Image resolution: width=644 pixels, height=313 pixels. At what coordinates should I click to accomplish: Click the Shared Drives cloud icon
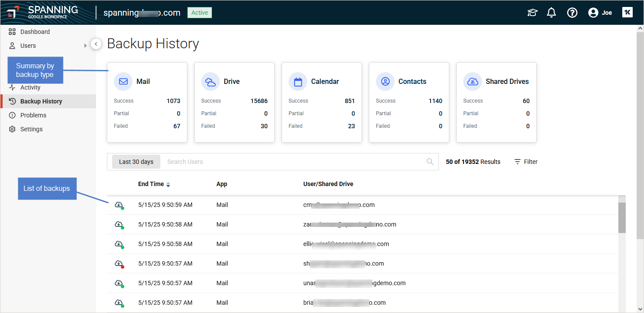[x=472, y=81]
